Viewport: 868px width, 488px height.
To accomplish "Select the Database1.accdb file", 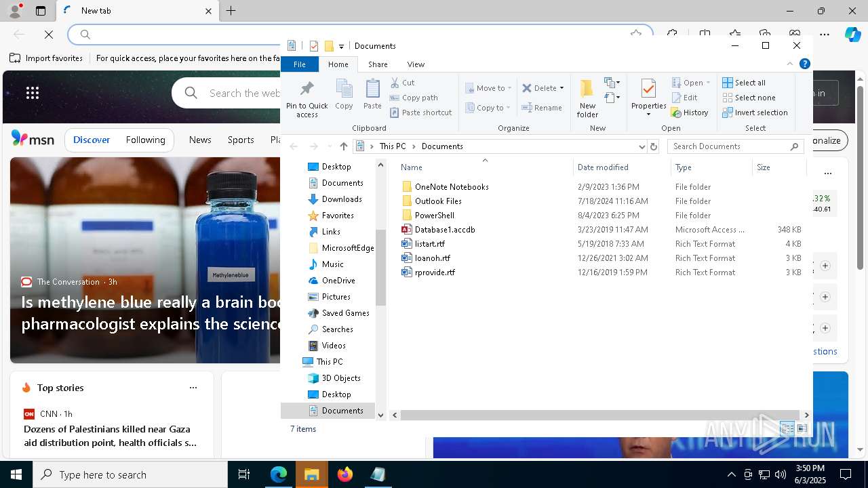I will [x=445, y=230].
